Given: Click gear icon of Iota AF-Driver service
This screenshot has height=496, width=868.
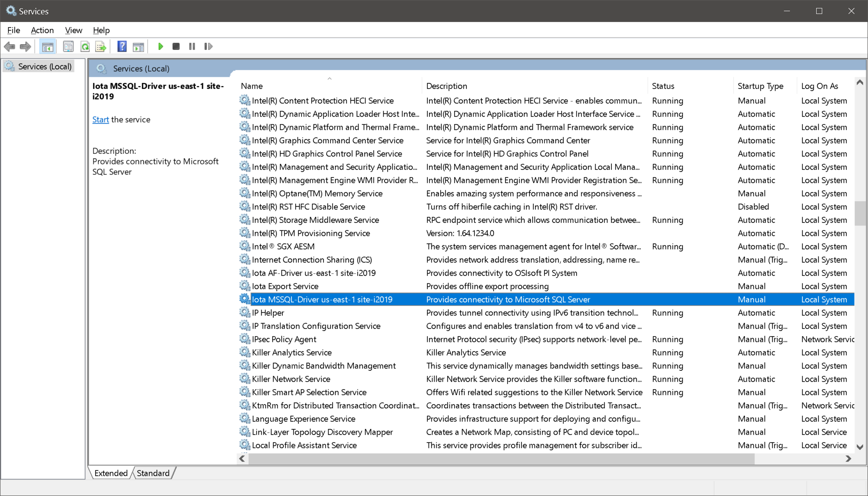Looking at the screenshot, I should pyautogui.click(x=245, y=273).
